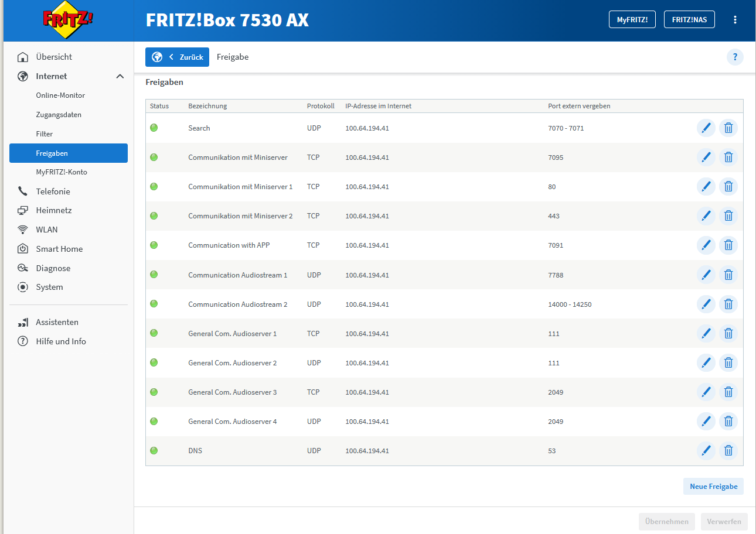Click the Neue Freigabe button

pos(713,486)
